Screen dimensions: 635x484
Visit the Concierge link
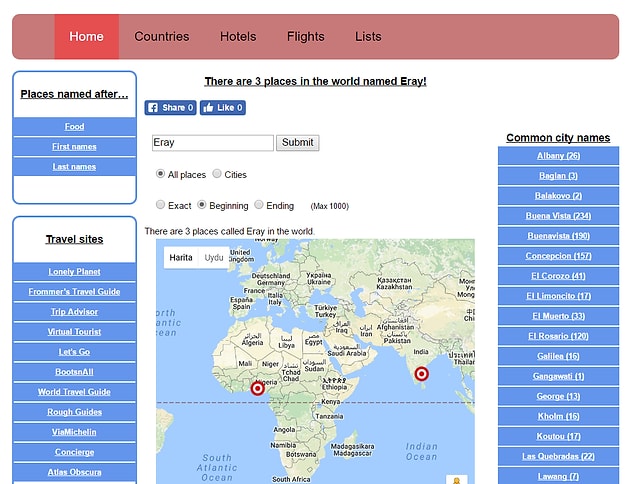pos(75,452)
